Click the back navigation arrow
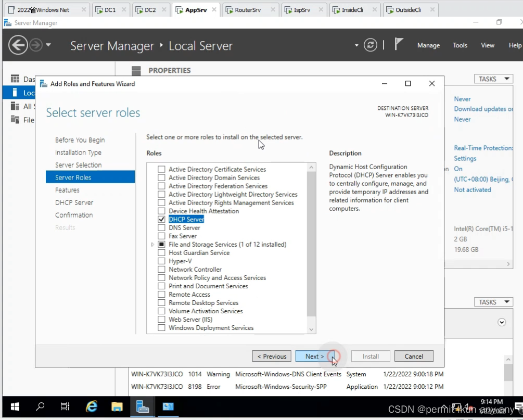The width and height of the screenshot is (523, 420). click(x=17, y=45)
